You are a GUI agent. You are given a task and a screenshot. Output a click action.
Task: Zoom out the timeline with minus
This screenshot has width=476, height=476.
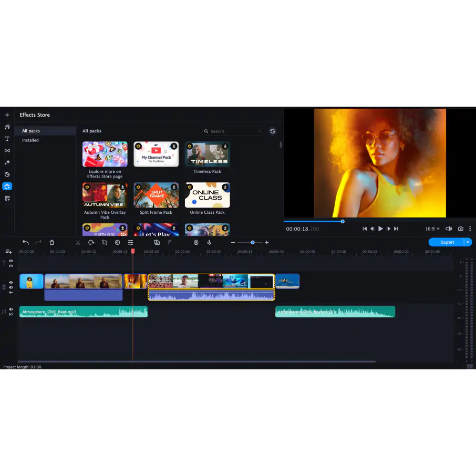(233, 242)
